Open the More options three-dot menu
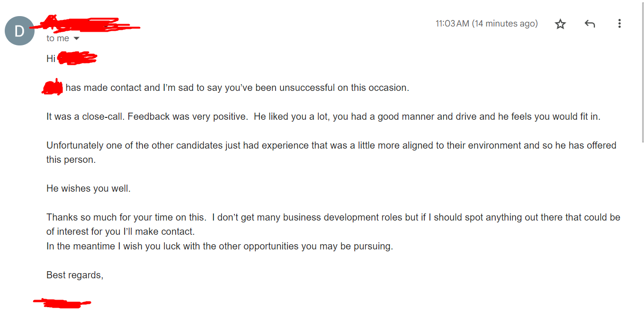The height and width of the screenshot is (319, 644). pos(619,24)
